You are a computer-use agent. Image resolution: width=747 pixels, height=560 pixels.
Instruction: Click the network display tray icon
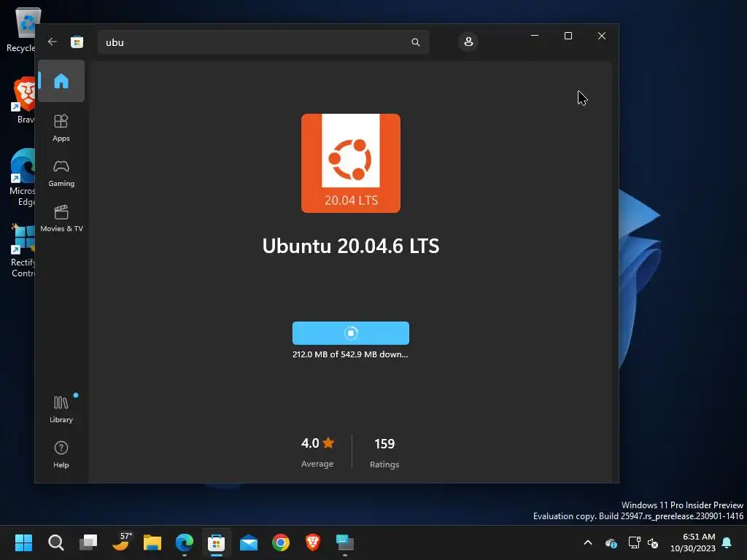pos(634,542)
